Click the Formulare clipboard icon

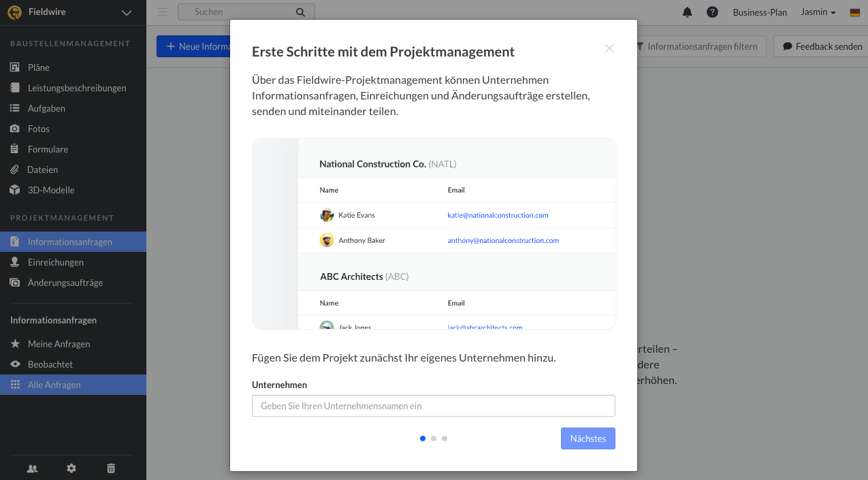pos(14,149)
